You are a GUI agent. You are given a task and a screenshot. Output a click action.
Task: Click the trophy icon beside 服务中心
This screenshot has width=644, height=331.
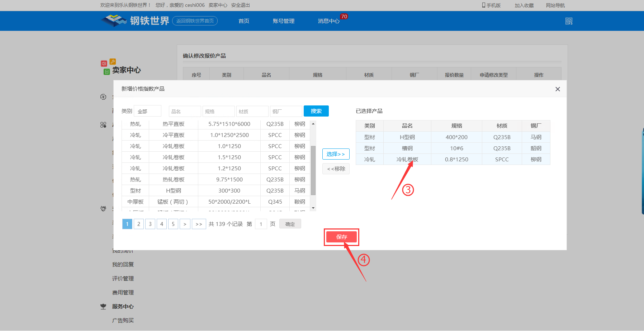tap(103, 307)
